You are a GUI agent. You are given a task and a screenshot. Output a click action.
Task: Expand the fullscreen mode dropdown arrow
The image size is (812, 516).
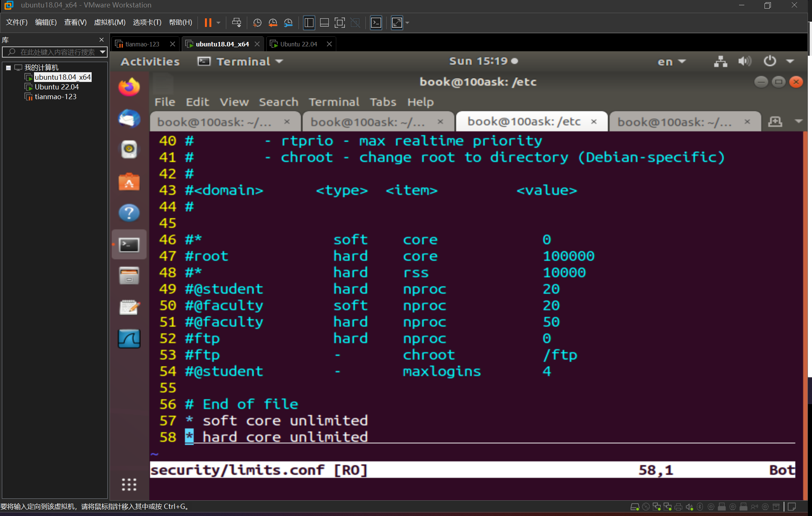point(407,22)
